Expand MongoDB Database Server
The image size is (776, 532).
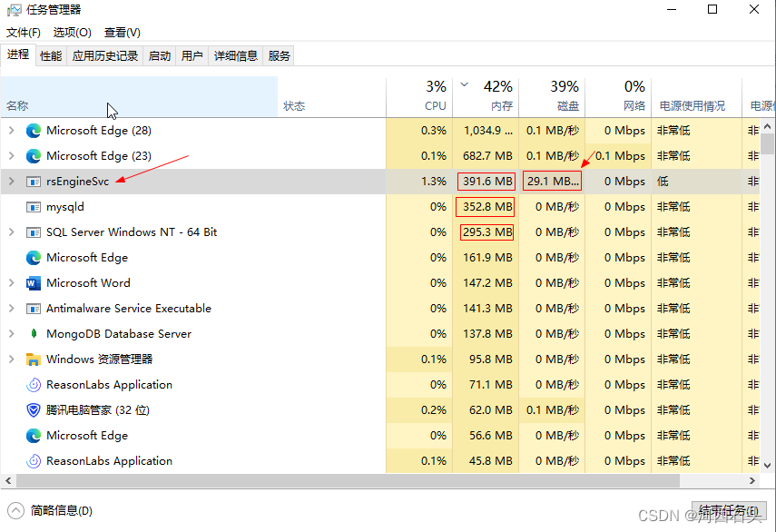tap(12, 334)
